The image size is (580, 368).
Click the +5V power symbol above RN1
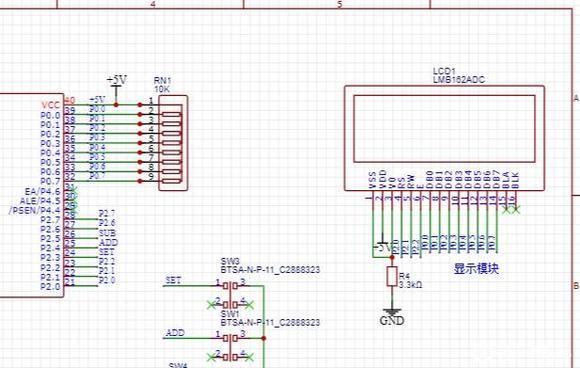click(117, 85)
